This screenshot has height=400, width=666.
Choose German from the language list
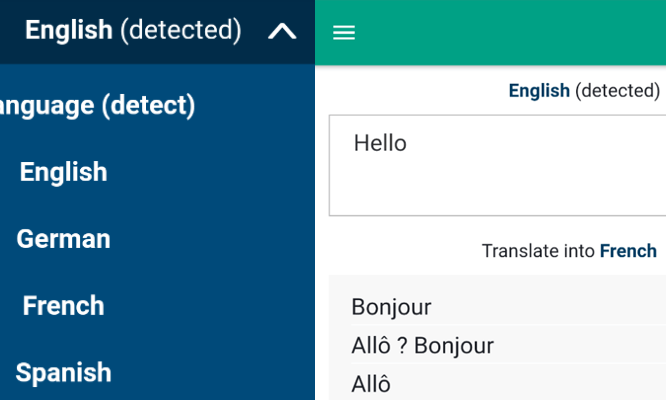[x=63, y=239]
